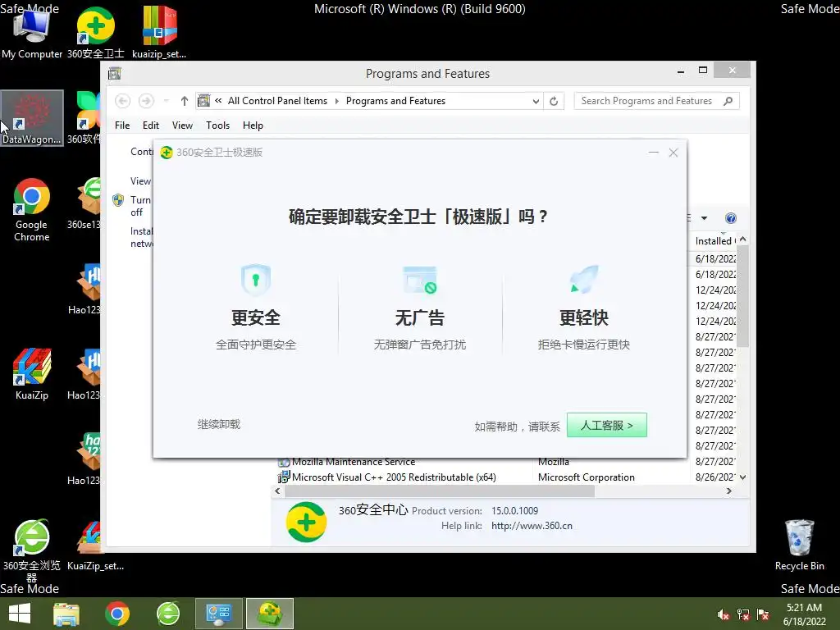Click the Windows Start button
The image size is (840, 630).
click(20, 614)
